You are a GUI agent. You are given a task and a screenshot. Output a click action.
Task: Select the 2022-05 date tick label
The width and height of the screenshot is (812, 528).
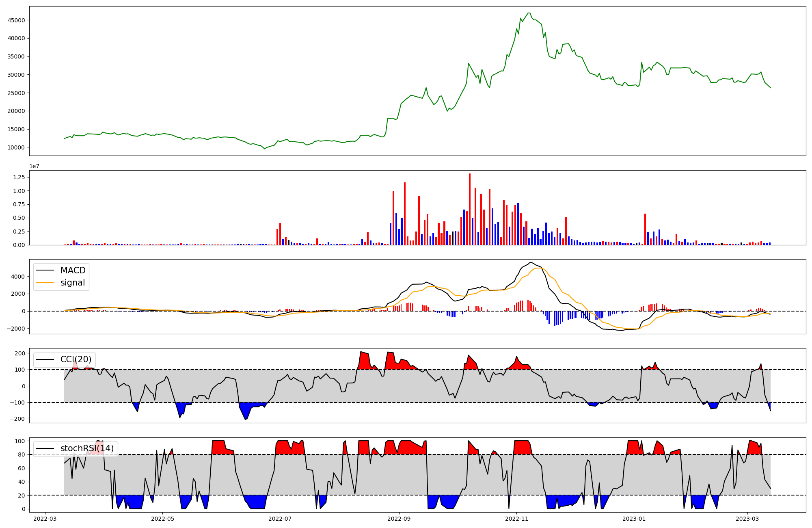pyautogui.click(x=162, y=518)
